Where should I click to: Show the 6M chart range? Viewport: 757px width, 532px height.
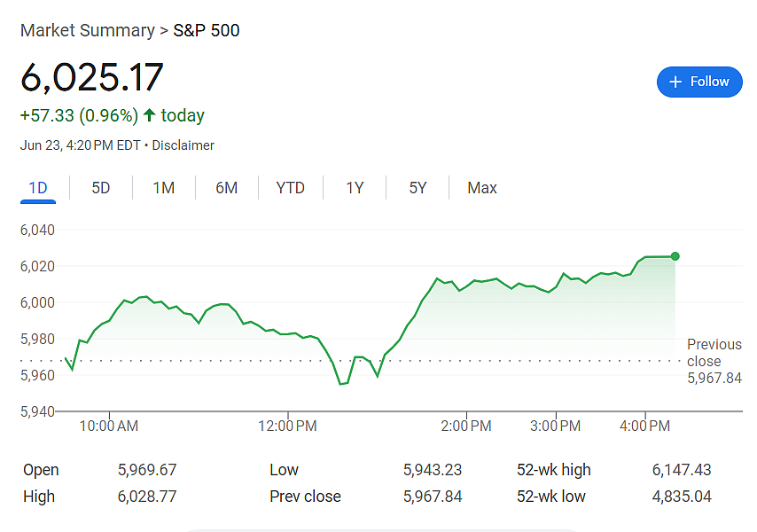click(226, 188)
